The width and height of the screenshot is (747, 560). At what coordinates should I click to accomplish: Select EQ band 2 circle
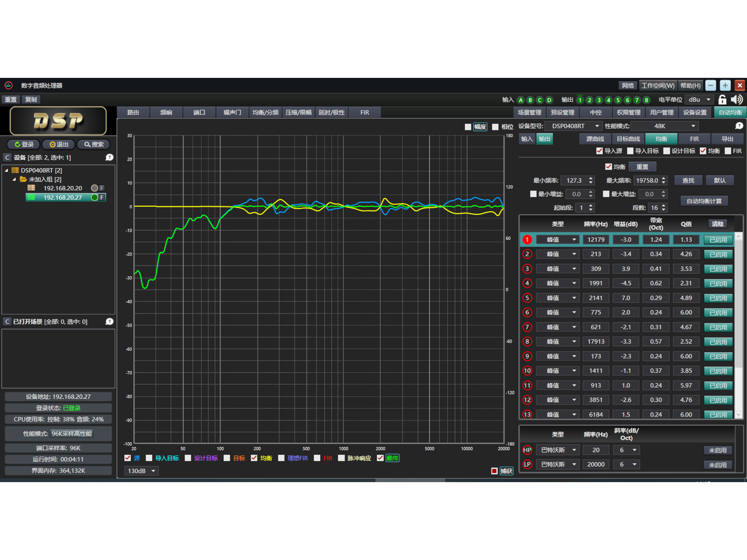tap(527, 254)
